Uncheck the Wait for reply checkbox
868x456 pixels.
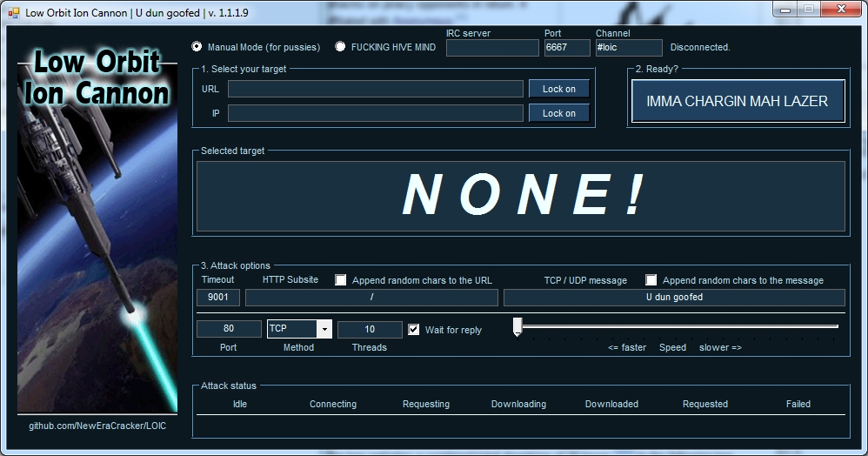coord(413,330)
